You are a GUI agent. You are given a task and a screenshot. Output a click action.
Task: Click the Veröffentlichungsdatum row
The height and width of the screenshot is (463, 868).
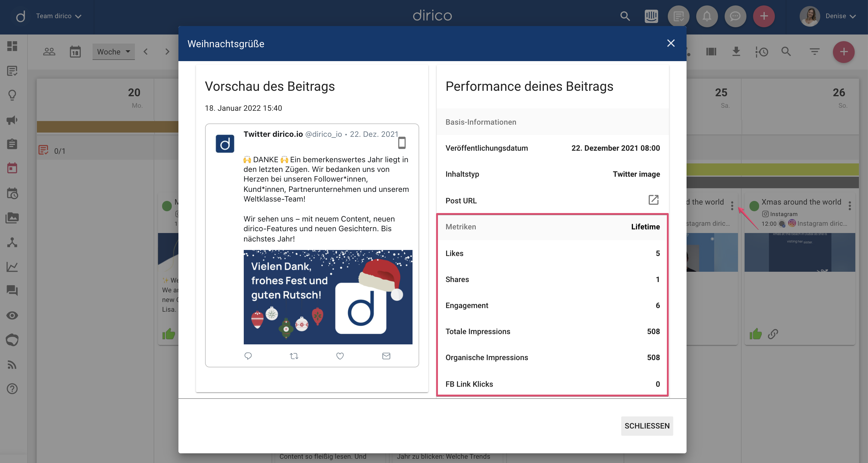(552, 148)
